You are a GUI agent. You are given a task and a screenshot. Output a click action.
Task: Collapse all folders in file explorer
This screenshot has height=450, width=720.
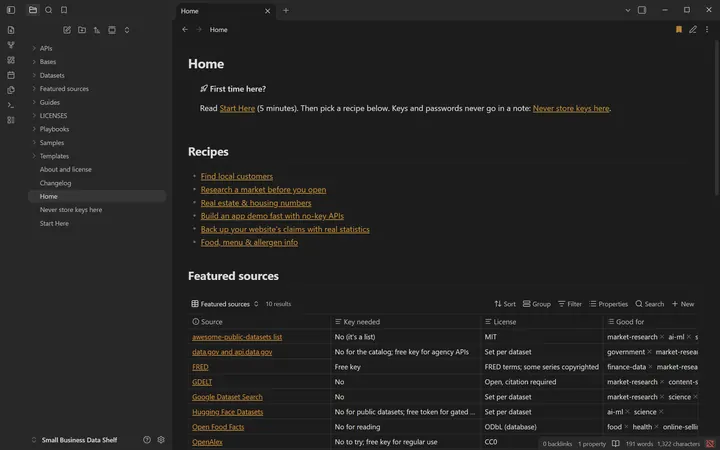tap(127, 30)
